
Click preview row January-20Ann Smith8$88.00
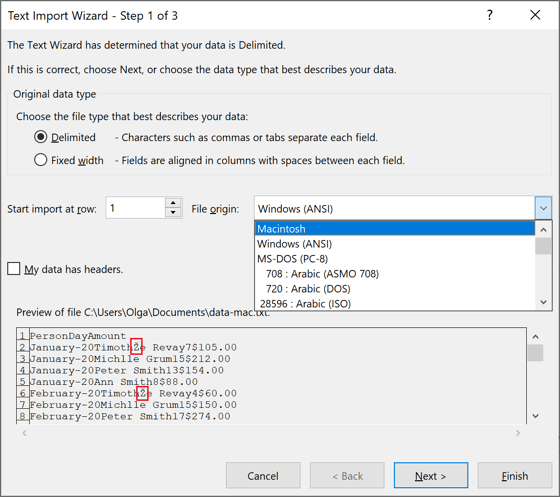click(x=114, y=382)
